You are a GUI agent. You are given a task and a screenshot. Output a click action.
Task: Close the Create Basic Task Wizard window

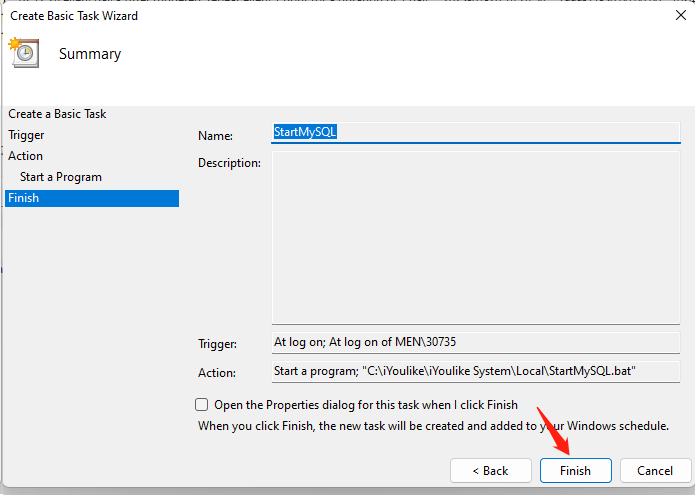coord(666,16)
